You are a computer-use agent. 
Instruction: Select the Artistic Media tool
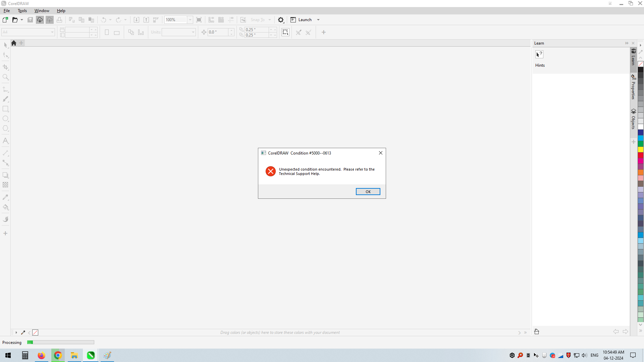(5, 99)
